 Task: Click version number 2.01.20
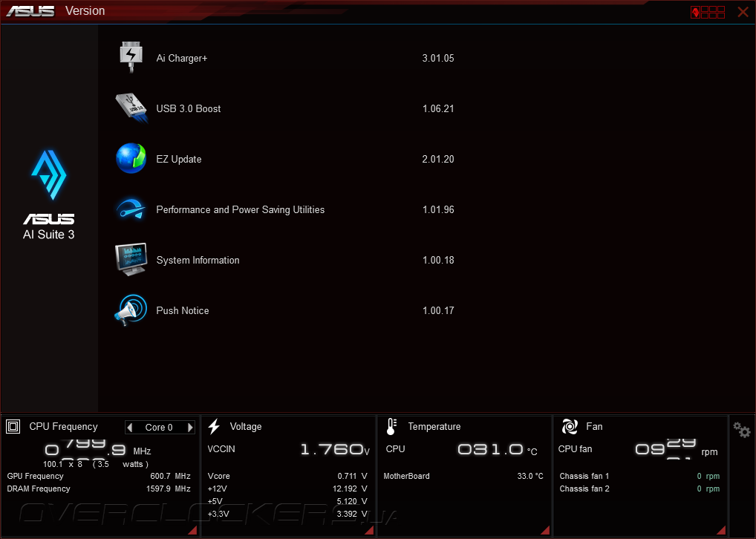tap(438, 159)
